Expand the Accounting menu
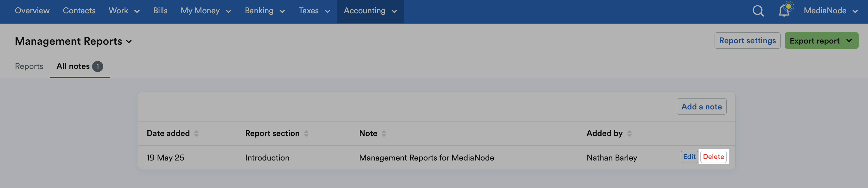This screenshot has width=868, height=188. tap(370, 11)
